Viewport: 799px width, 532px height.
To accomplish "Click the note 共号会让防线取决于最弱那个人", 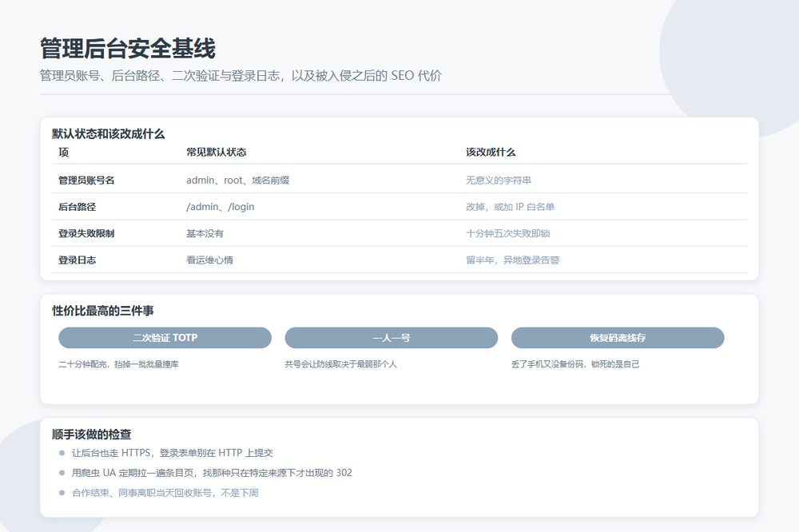I will click(x=340, y=364).
